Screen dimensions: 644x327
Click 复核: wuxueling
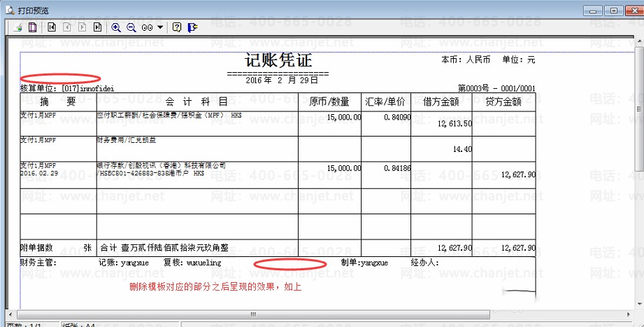(x=192, y=263)
